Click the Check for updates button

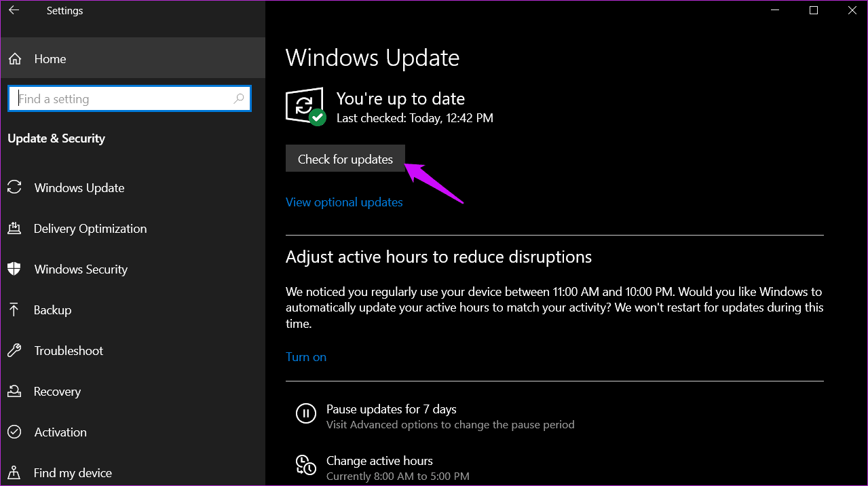tap(345, 159)
